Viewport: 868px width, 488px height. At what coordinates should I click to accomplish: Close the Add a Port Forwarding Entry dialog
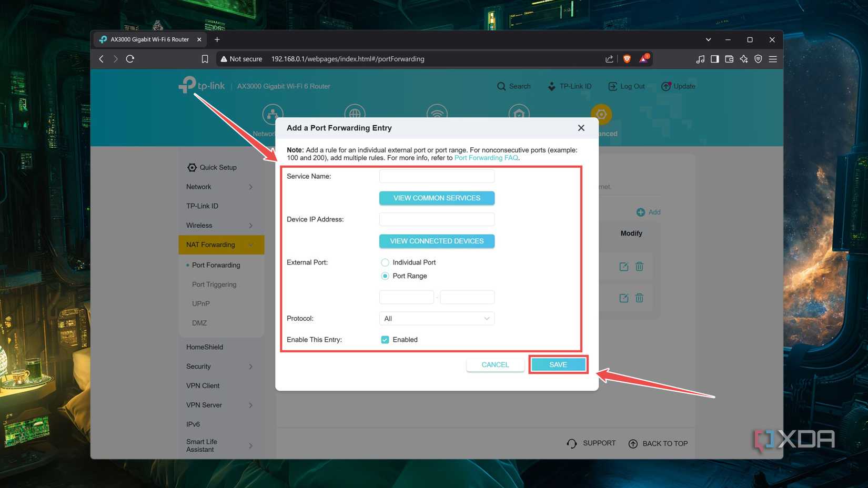click(581, 128)
